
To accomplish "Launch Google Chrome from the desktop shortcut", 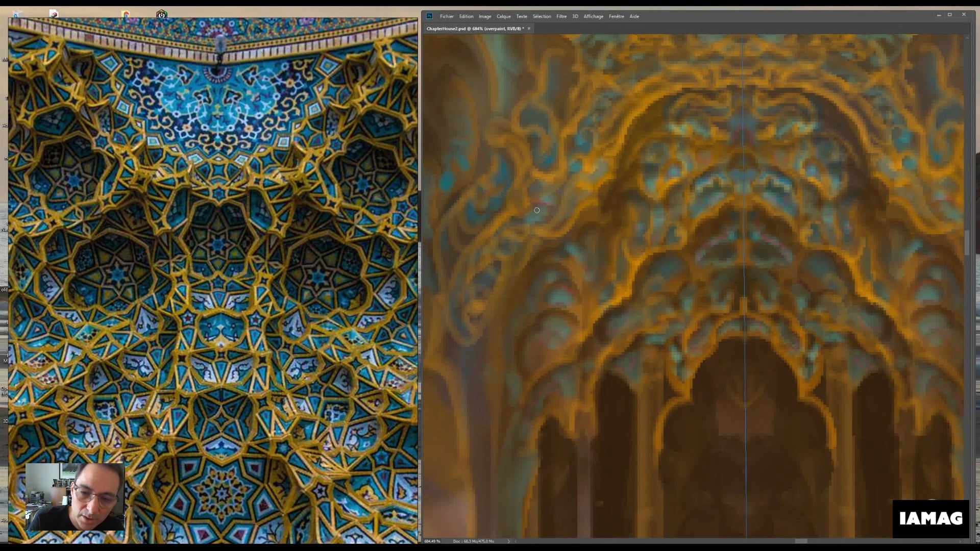I will (127, 14).
